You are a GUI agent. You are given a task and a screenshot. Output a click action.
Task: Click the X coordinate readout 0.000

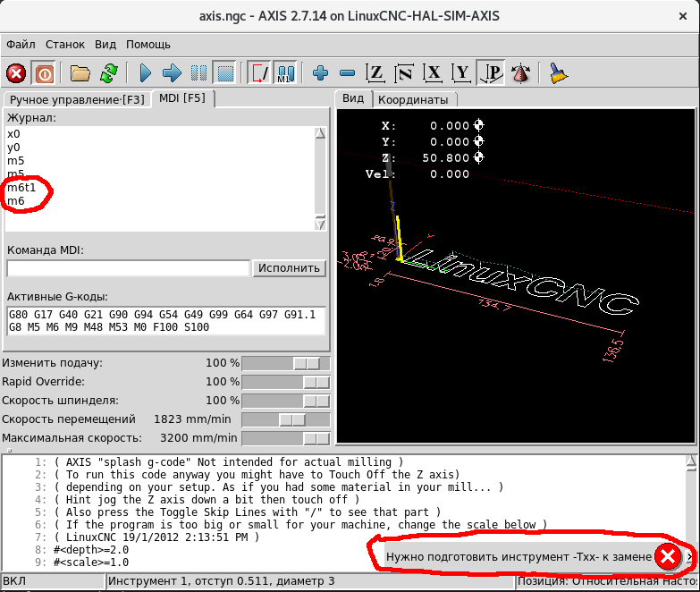tap(449, 126)
